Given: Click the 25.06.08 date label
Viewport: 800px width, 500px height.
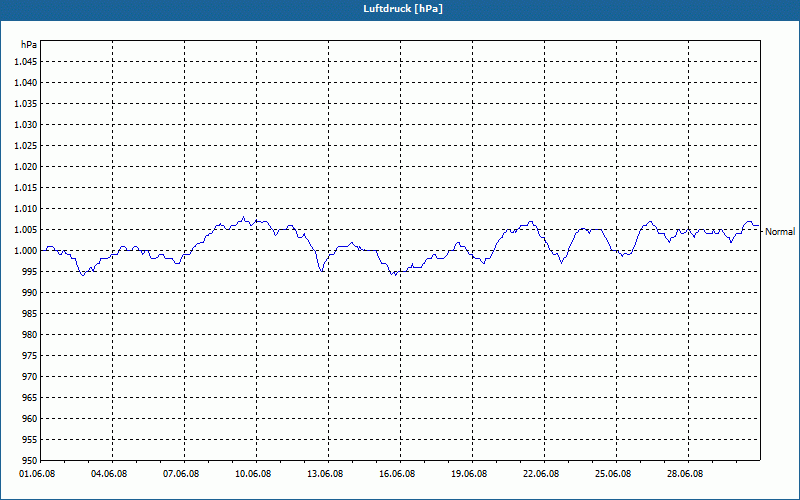Looking at the screenshot, I should click(x=613, y=474).
